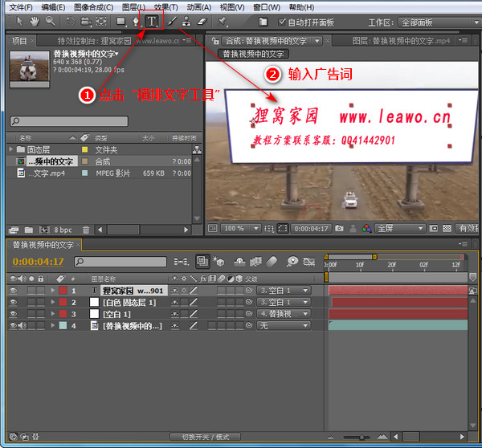Viewport: 482px width, 448px height.
Task: Click the trash icon in Project panel
Action: [x=86, y=230]
